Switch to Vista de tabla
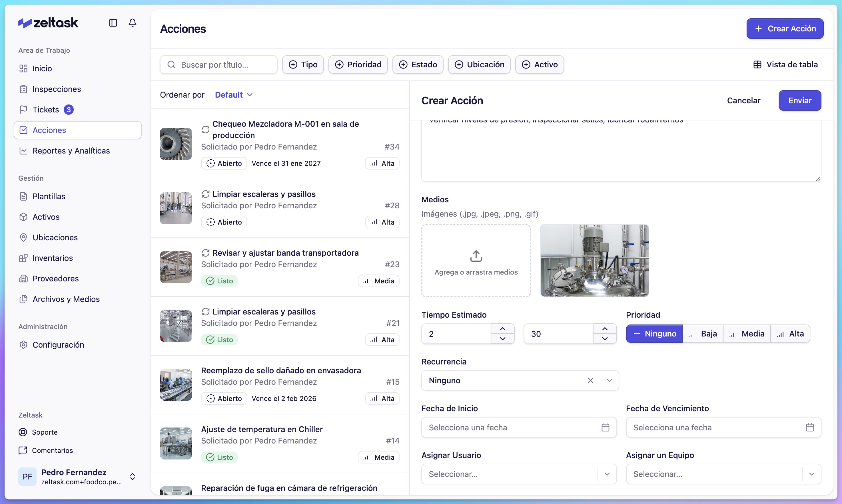Viewport: 842px width, 504px height. point(785,64)
